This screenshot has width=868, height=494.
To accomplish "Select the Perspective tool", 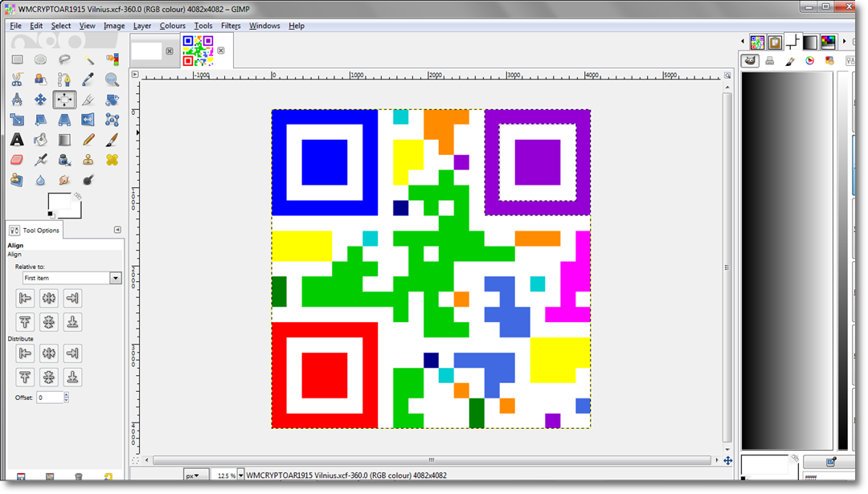I will point(64,120).
